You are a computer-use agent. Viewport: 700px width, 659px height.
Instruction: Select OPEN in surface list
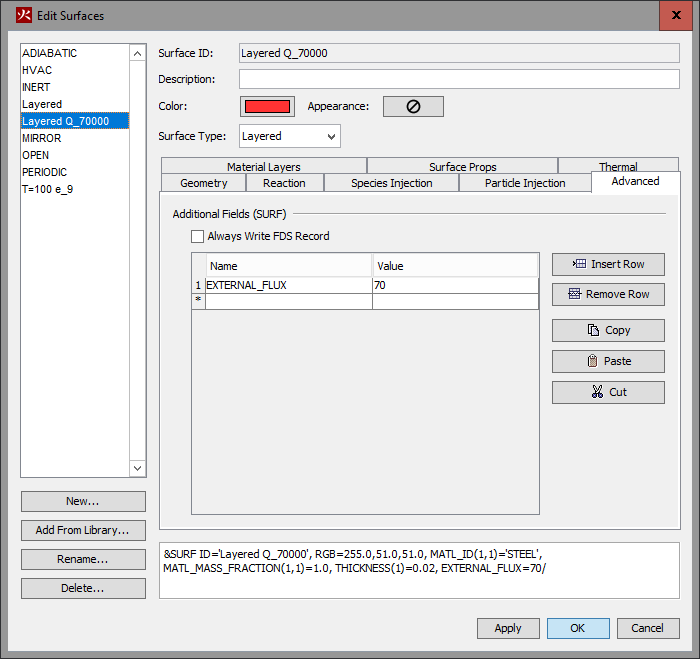[75, 155]
